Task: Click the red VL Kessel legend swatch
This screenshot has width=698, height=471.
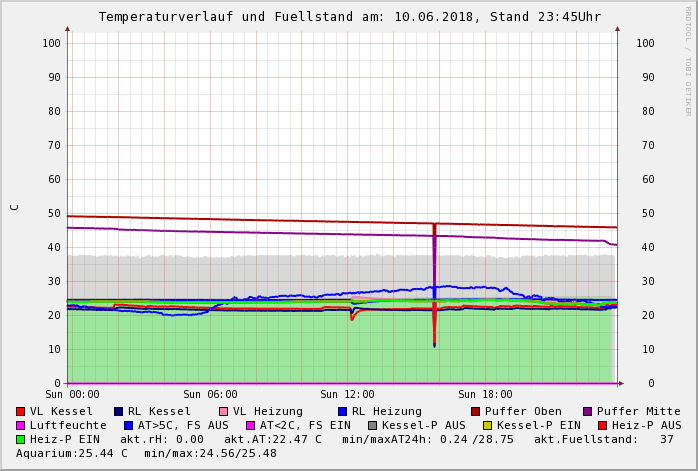Action: [20, 412]
